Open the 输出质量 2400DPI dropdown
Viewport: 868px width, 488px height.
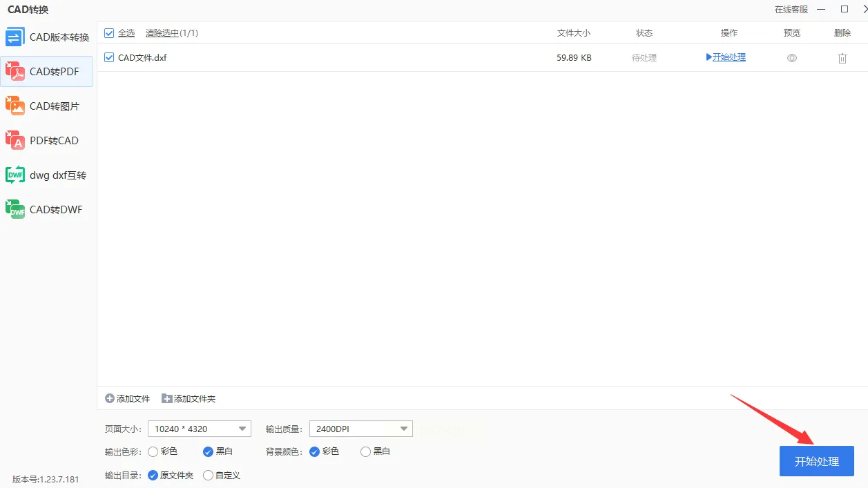click(x=361, y=429)
